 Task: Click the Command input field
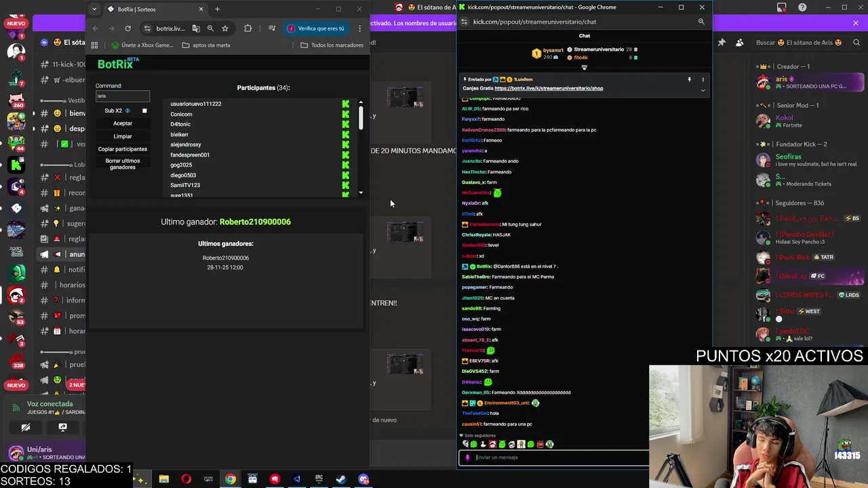point(123,96)
